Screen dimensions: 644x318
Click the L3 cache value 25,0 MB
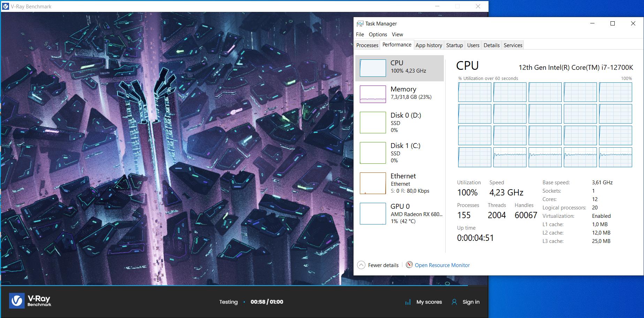601,241
